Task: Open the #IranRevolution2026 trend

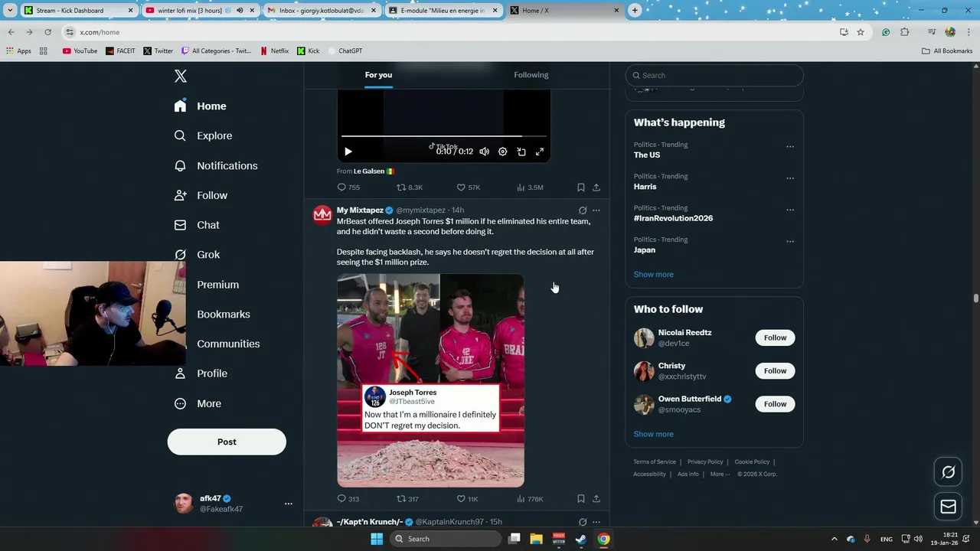Action: pyautogui.click(x=673, y=218)
